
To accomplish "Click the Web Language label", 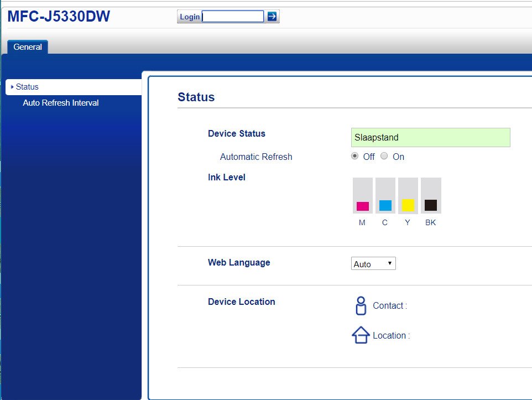I will [x=239, y=262].
